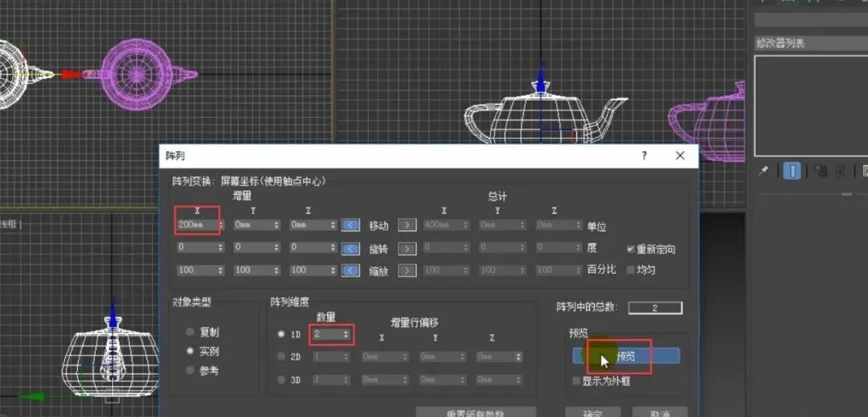This screenshot has width=868, height=417.
Task: Click the 移动 (Move) label
Action: coord(379,226)
